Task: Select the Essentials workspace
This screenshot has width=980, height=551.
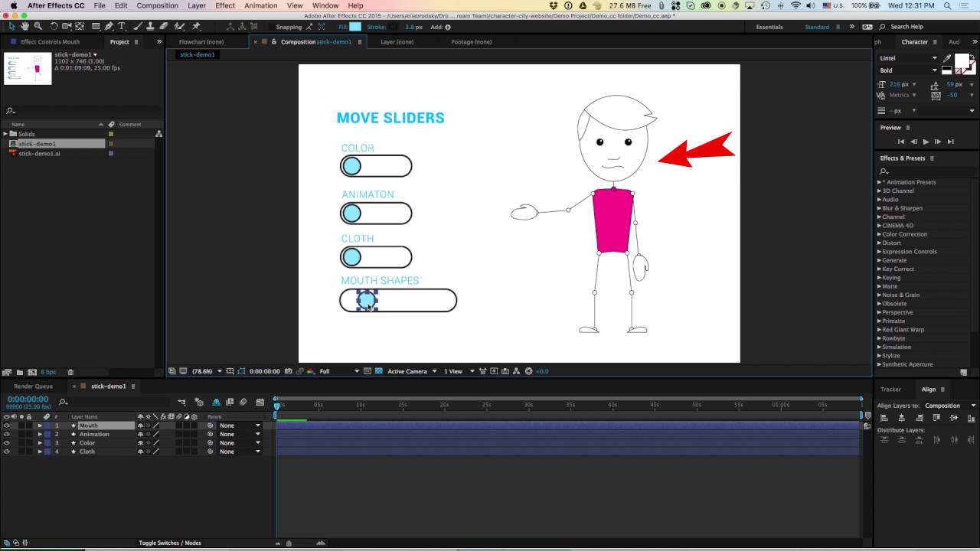Action: click(769, 27)
